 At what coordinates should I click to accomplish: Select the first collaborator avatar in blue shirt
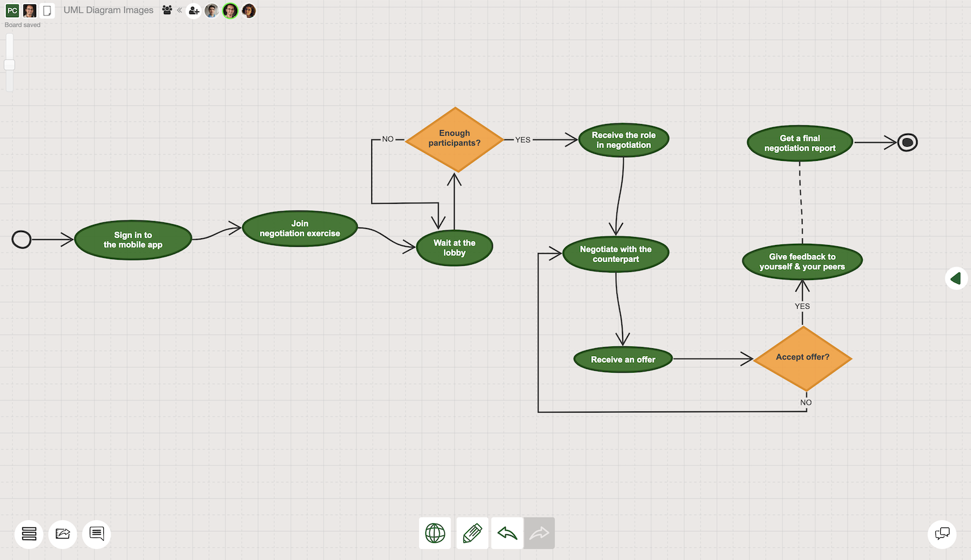coord(212,10)
